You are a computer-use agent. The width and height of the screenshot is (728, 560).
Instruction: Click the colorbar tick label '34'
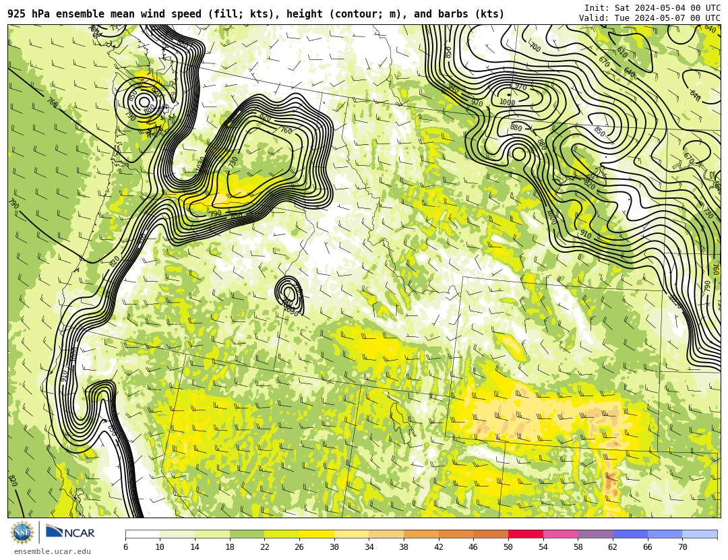click(x=369, y=547)
